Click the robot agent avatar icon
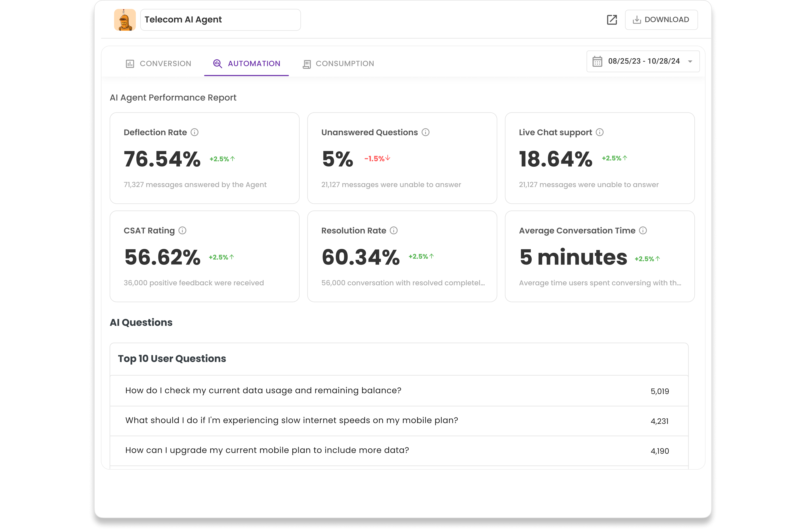 click(x=124, y=20)
